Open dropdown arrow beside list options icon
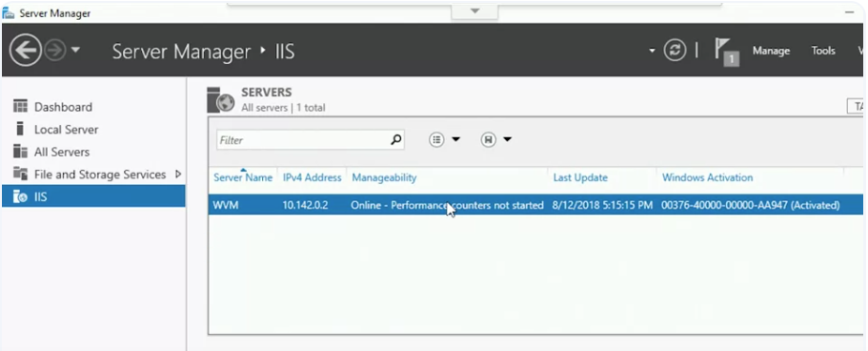868x351 pixels. pos(455,140)
